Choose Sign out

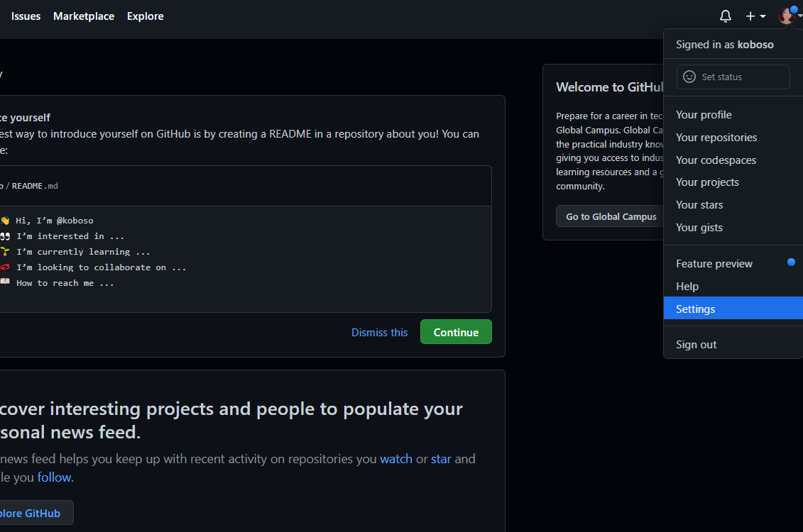(x=733, y=345)
